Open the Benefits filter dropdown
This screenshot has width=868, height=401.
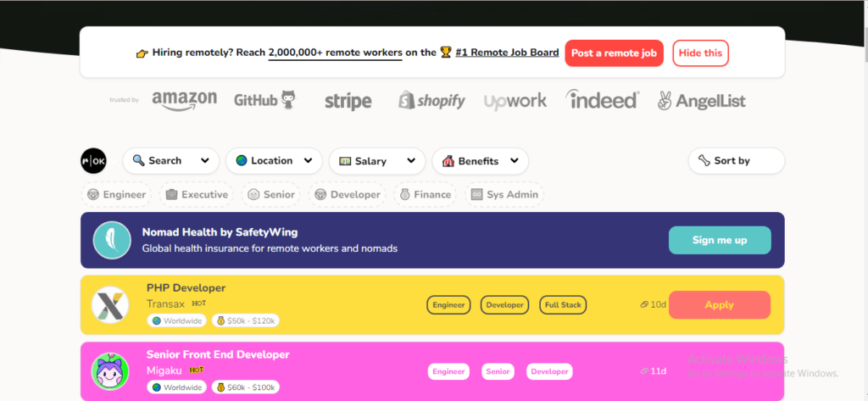[x=481, y=161]
